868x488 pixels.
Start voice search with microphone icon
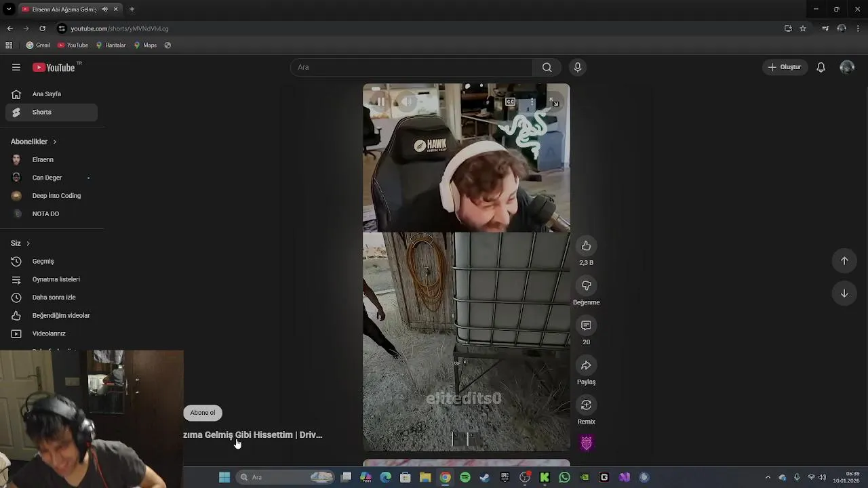[578, 67]
